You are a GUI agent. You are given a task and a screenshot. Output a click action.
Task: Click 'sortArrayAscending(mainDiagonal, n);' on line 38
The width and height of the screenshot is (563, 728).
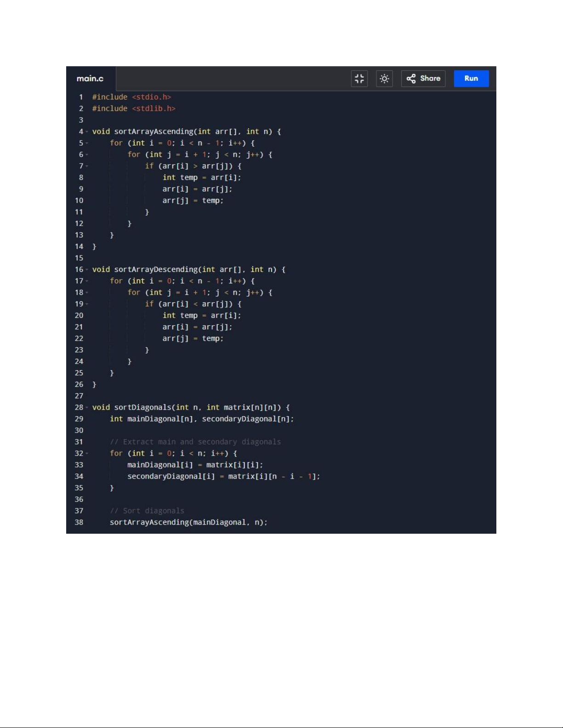(188, 522)
